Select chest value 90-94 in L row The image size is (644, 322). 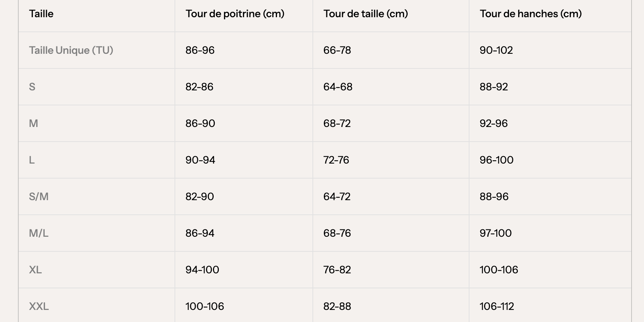pos(200,160)
